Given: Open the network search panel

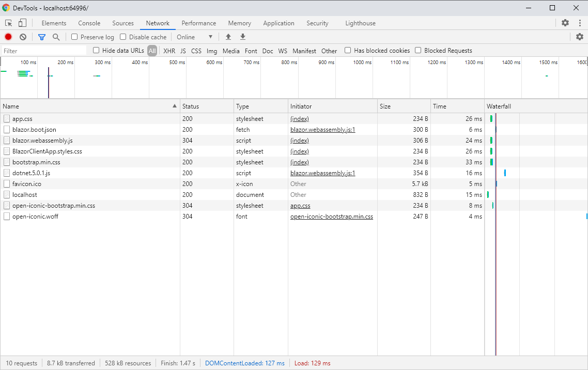Looking at the screenshot, I should [x=55, y=37].
